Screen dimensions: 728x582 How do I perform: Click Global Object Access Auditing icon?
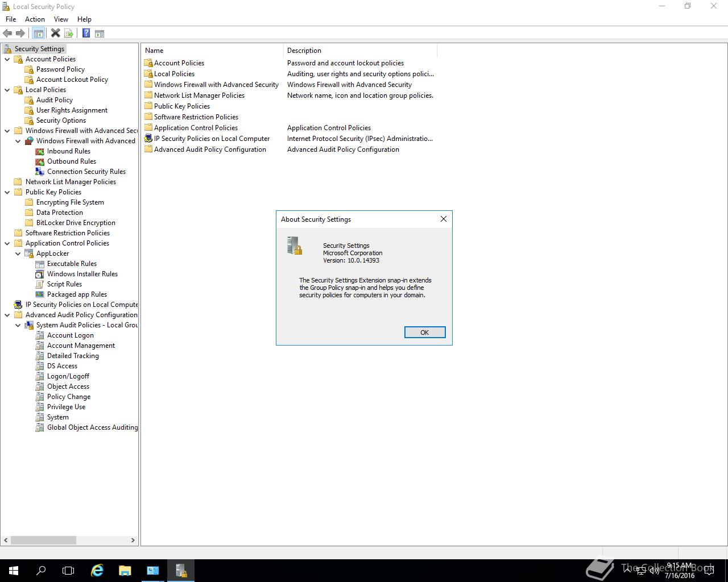point(40,427)
